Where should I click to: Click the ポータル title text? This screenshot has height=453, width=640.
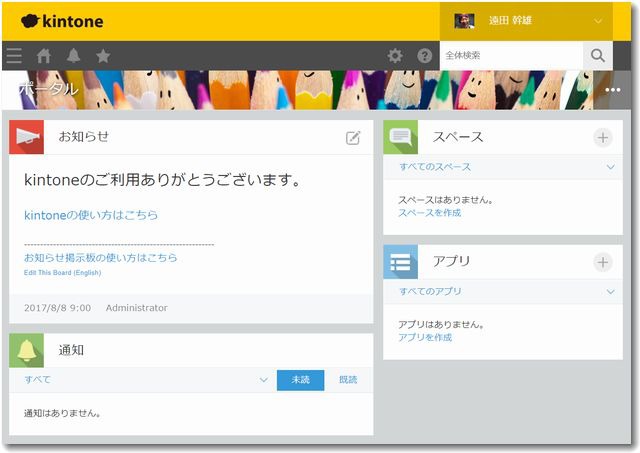(x=48, y=89)
